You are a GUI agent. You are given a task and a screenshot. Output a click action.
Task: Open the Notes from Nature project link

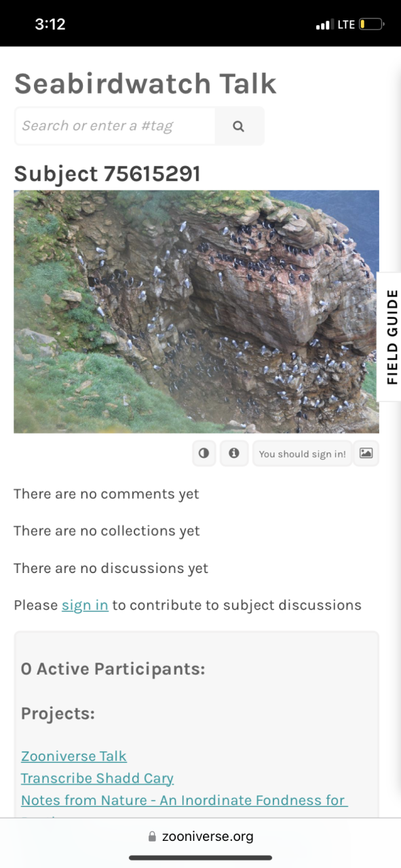(x=185, y=800)
